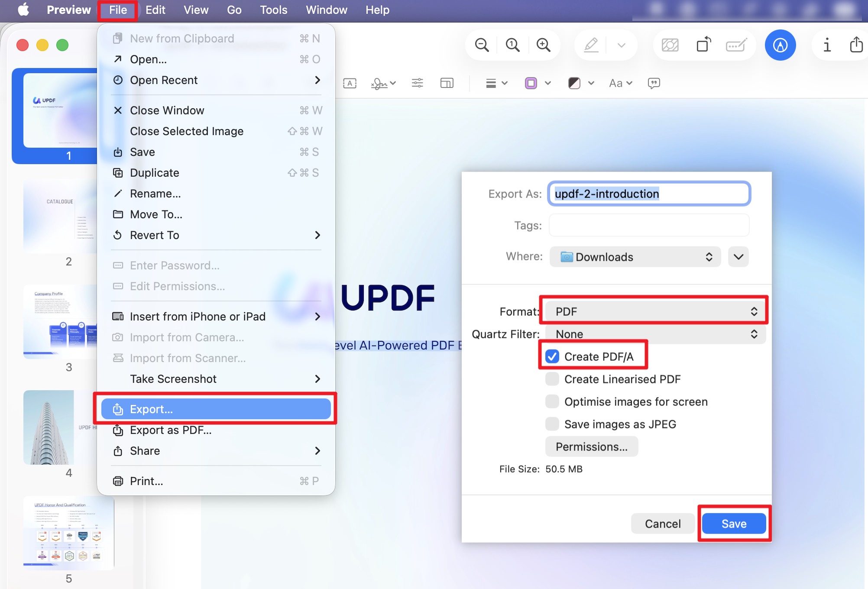The image size is (868, 589).
Task: Check the Save images as JPEG option
Action: (552, 424)
